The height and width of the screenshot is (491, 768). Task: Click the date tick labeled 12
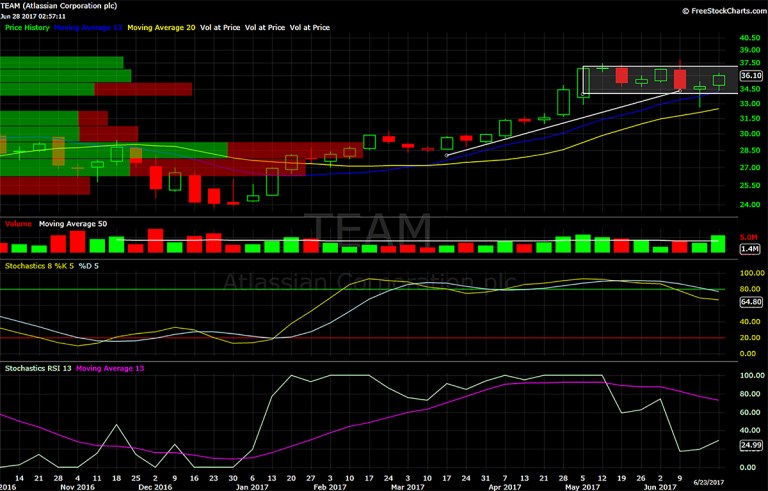[602, 478]
